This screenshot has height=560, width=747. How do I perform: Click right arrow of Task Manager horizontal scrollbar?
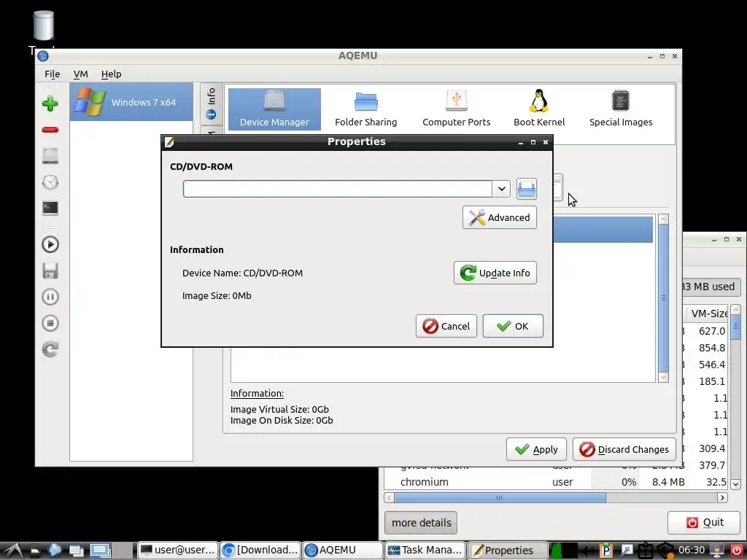pos(722,497)
